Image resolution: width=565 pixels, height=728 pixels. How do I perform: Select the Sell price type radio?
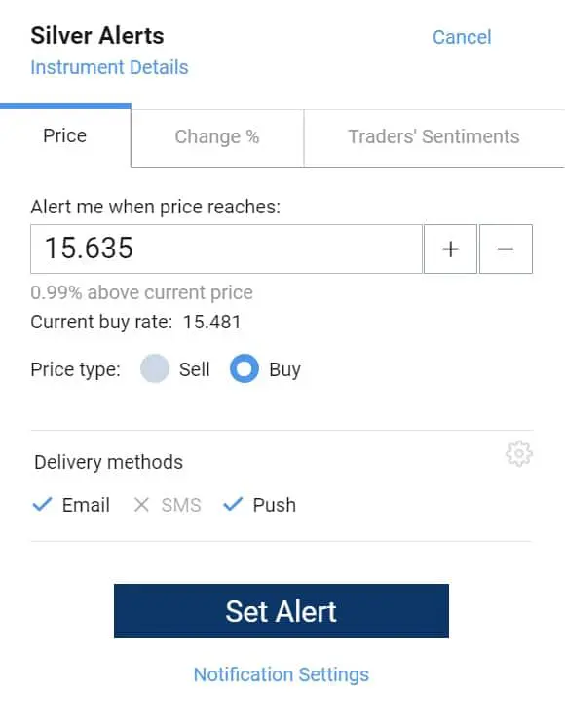(x=155, y=368)
